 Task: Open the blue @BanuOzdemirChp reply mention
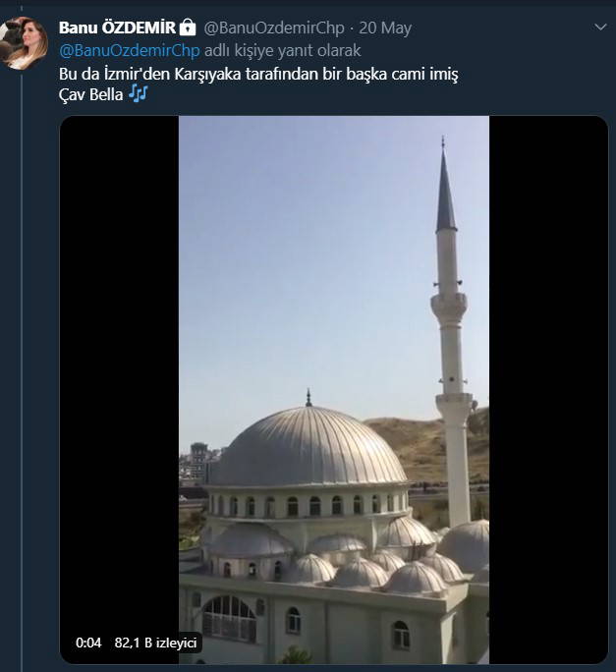point(130,49)
